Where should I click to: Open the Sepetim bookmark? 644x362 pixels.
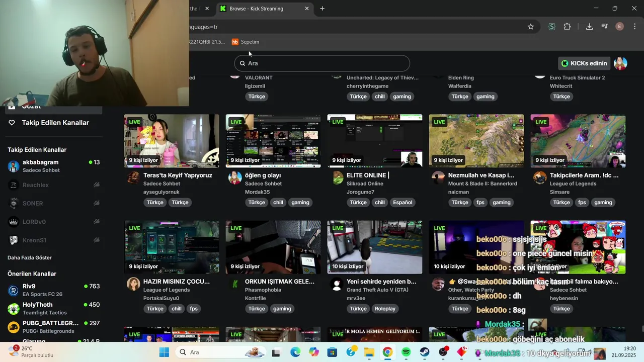coord(246,42)
